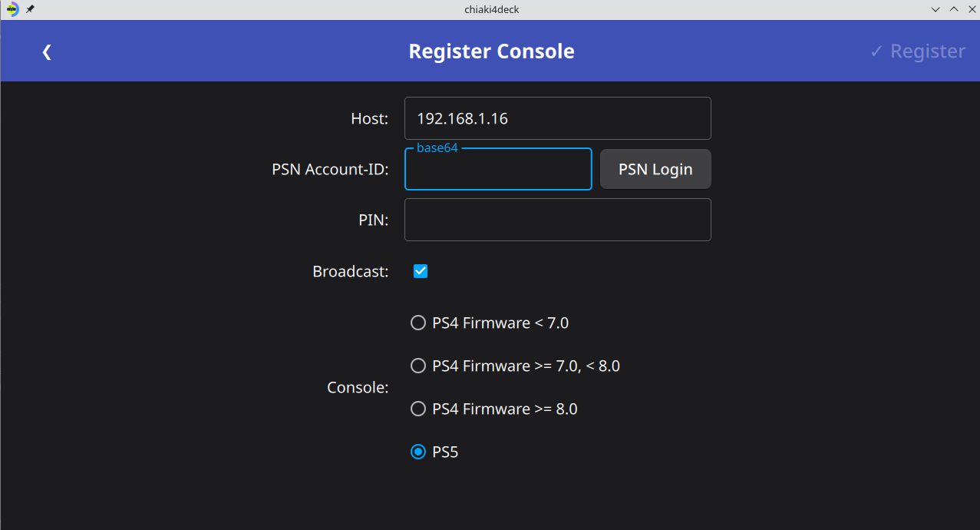Open the PSN Login dialog

[x=655, y=169]
